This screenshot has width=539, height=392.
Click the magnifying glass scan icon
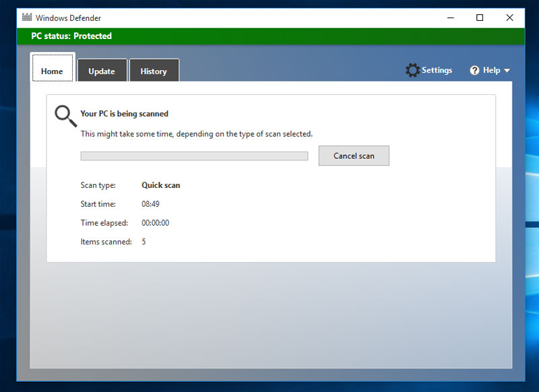pyautogui.click(x=65, y=116)
